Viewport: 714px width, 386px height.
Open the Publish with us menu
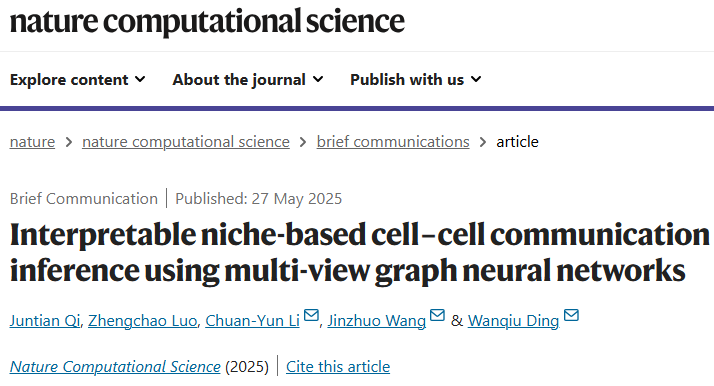tap(415, 80)
